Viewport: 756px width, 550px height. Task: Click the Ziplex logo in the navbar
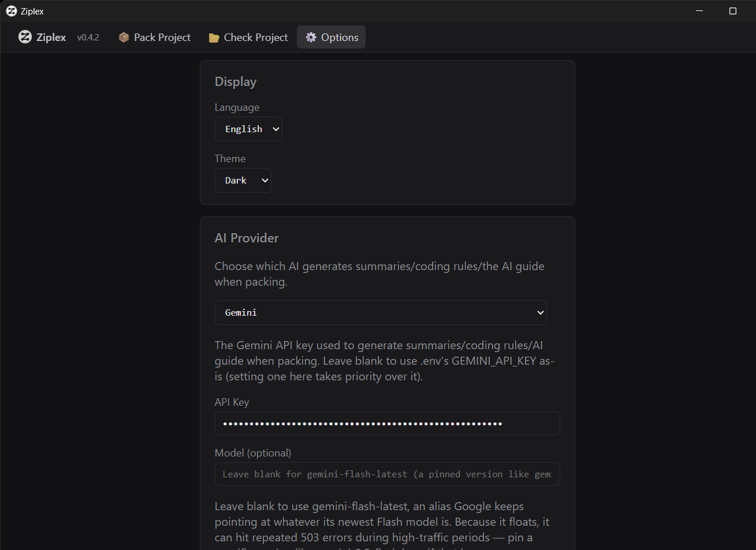[x=25, y=37]
